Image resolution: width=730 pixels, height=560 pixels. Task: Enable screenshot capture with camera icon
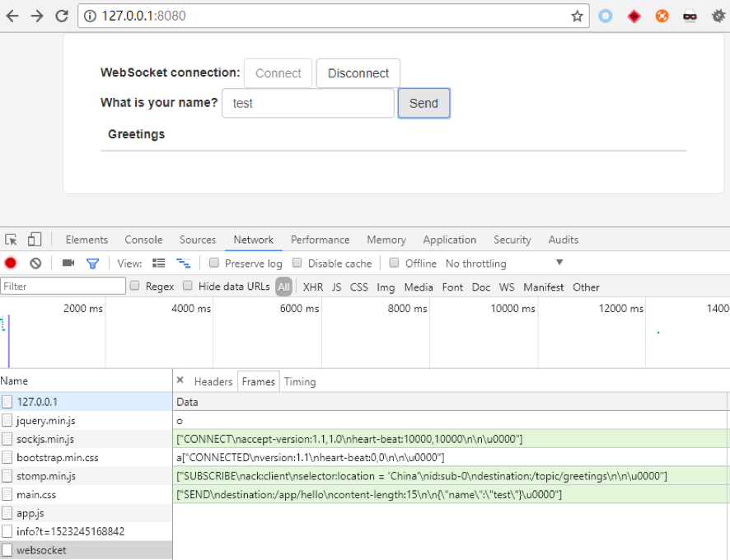click(x=69, y=262)
